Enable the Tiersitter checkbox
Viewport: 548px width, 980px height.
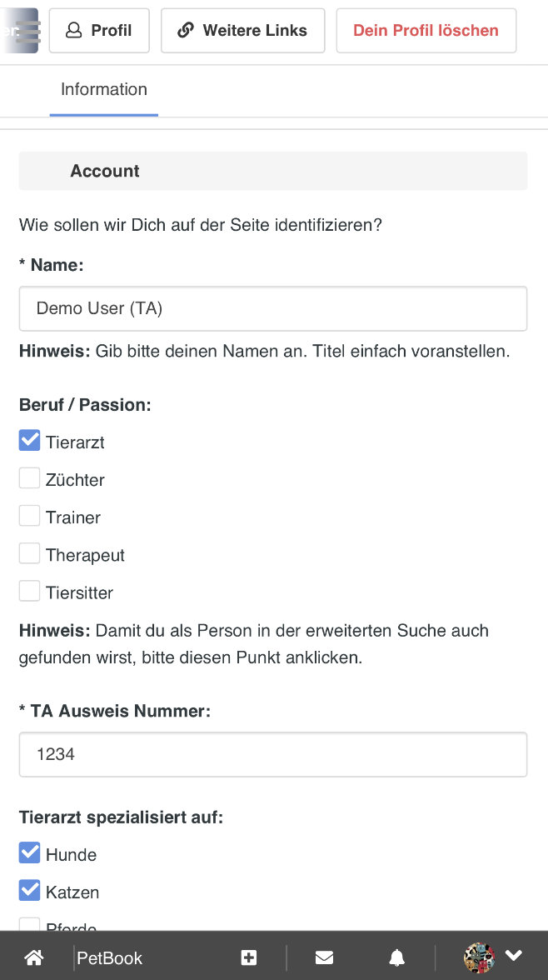click(x=29, y=591)
